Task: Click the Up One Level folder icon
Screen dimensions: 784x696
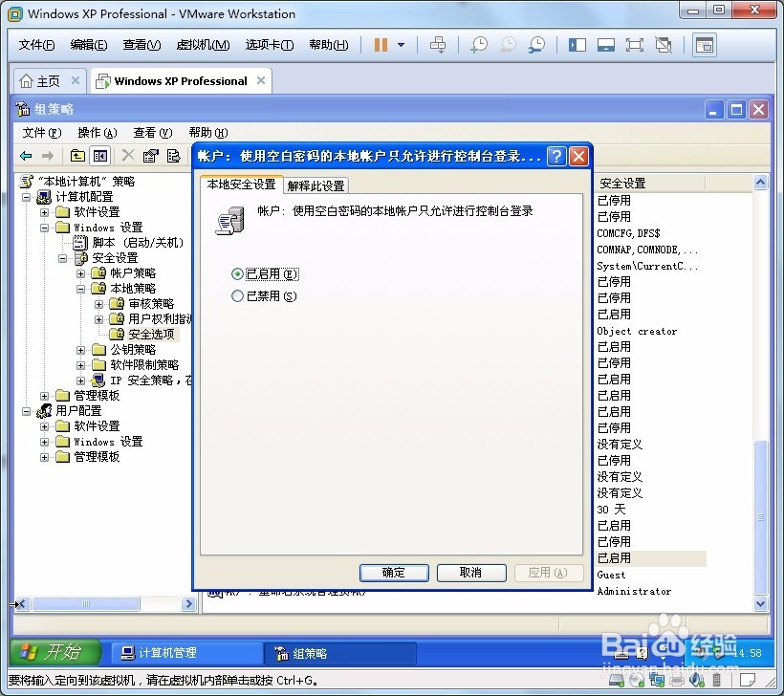Action: 76,155
